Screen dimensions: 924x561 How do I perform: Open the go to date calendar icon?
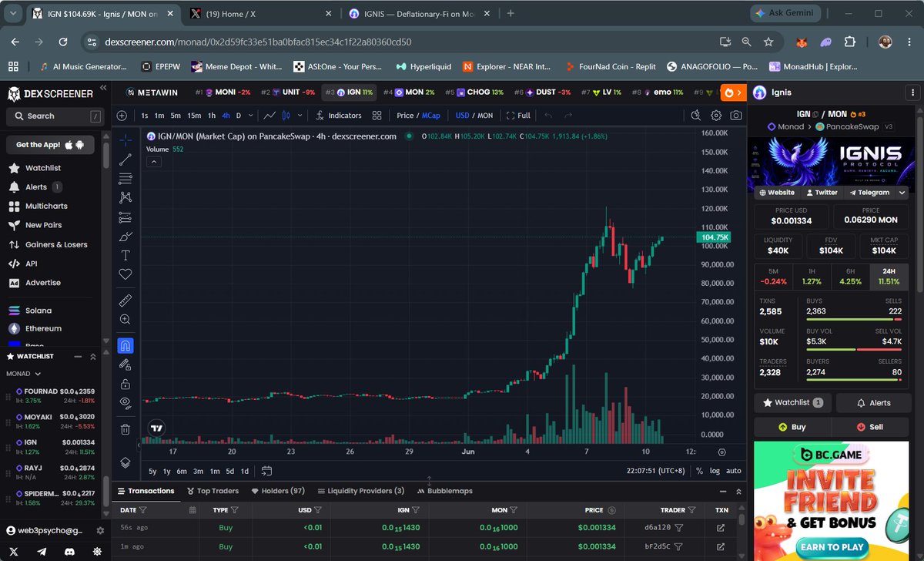266,471
